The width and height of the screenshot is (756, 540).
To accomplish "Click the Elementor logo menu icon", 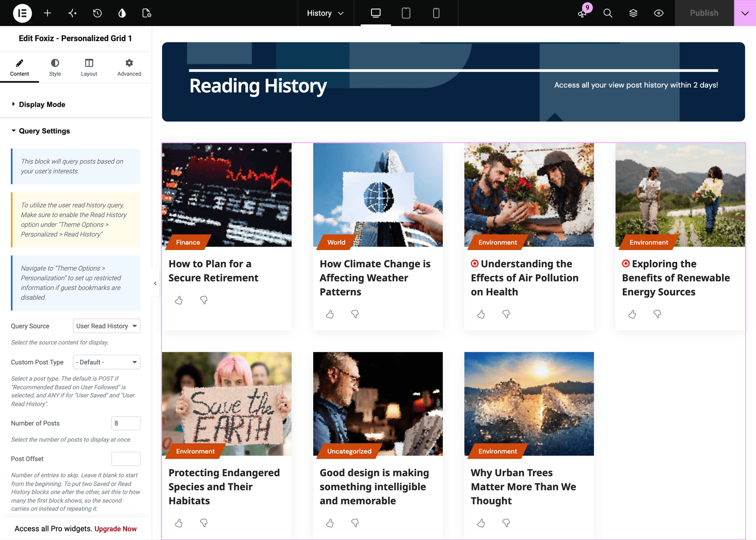I will (22, 13).
